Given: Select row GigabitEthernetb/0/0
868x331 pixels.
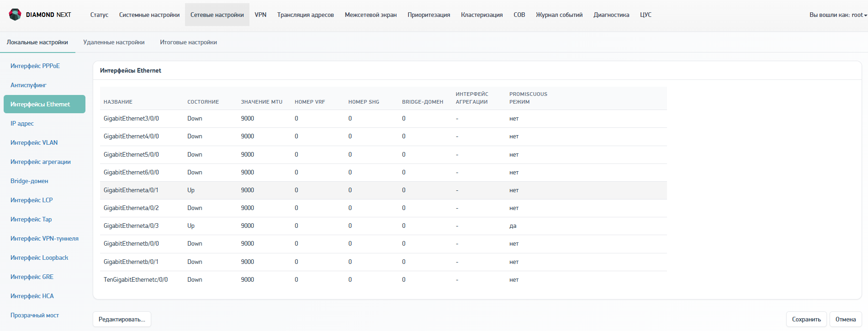Looking at the screenshot, I should [x=383, y=244].
